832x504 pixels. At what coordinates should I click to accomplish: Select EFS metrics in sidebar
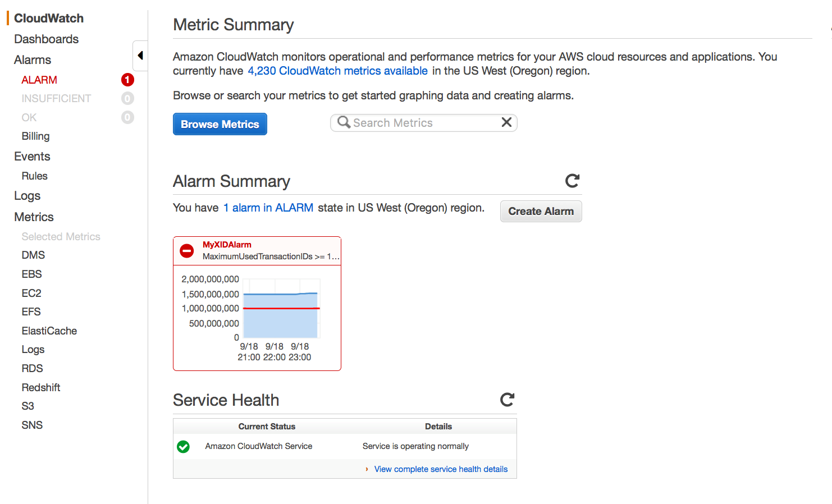point(31,311)
